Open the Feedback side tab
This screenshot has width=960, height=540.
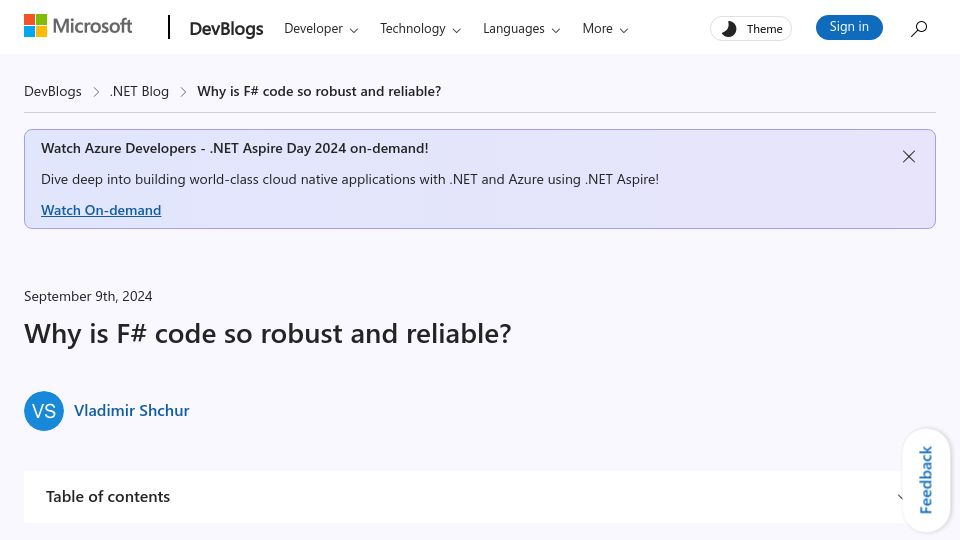926,480
